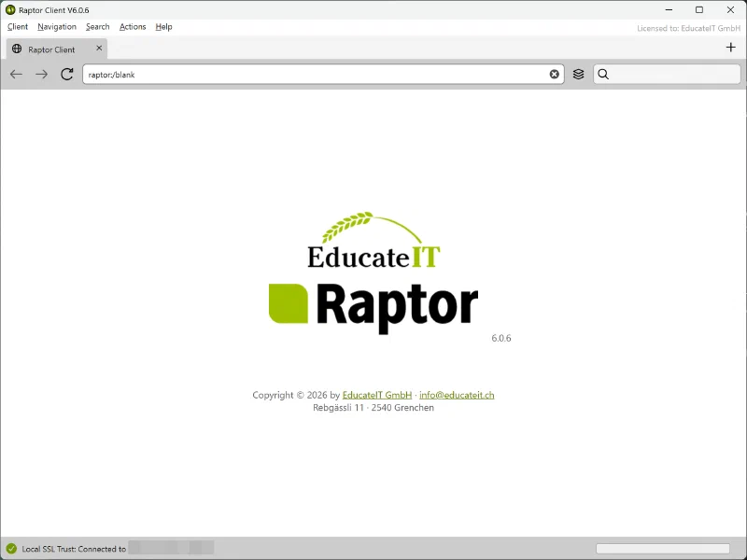Image resolution: width=747 pixels, height=560 pixels.
Task: Open the Search menu
Action: point(98,27)
